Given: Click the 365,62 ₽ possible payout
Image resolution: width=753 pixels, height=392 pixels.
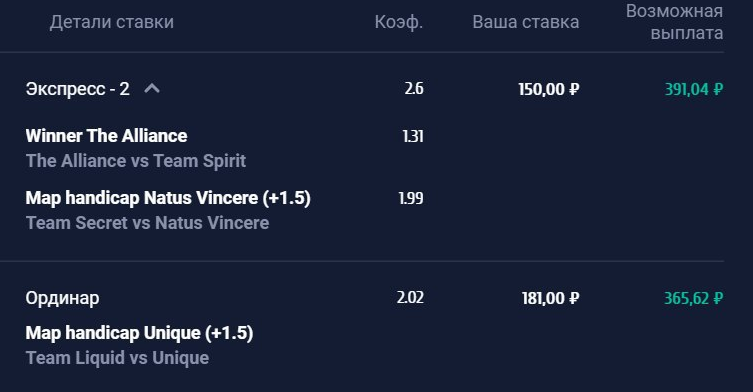Looking at the screenshot, I should tap(694, 298).
